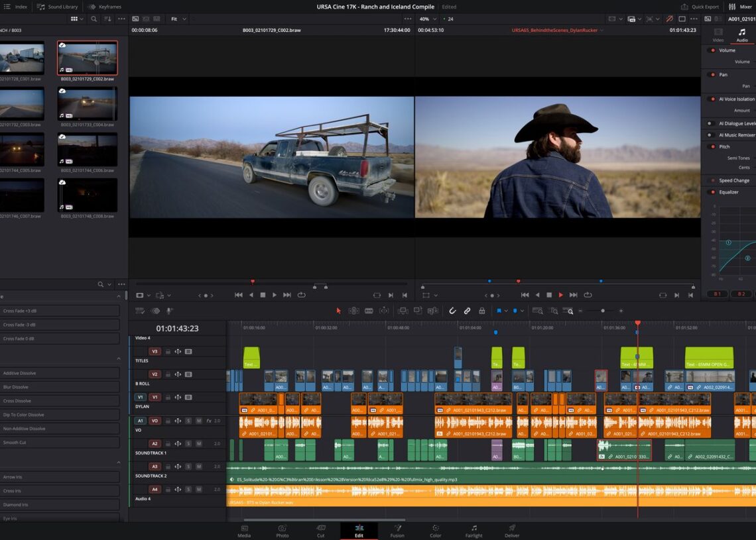This screenshot has height=540, width=756.
Task: Toggle the Equalizer enable dot
Action: pyautogui.click(x=713, y=191)
